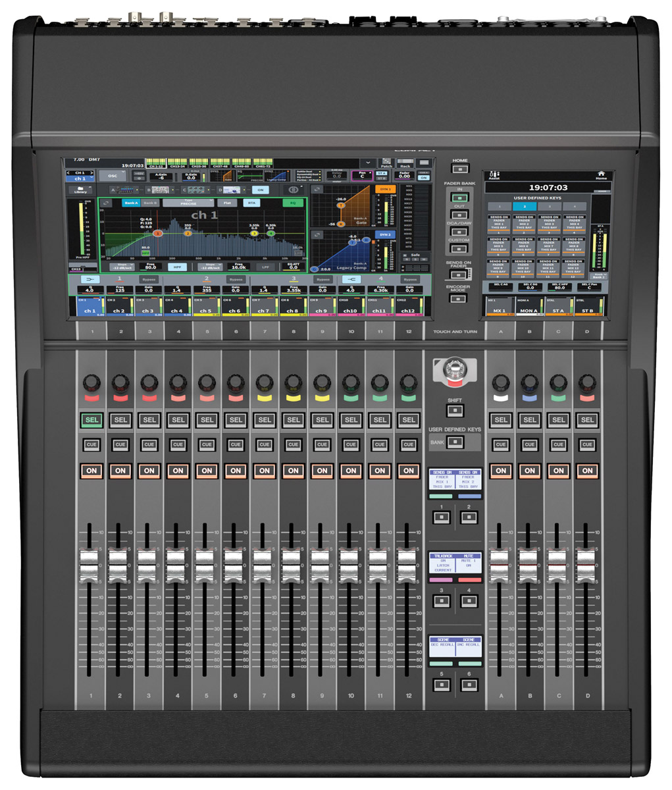Screen dimensions: 672x790
Task: Turn off channel 5 ON key
Action: [x=207, y=471]
